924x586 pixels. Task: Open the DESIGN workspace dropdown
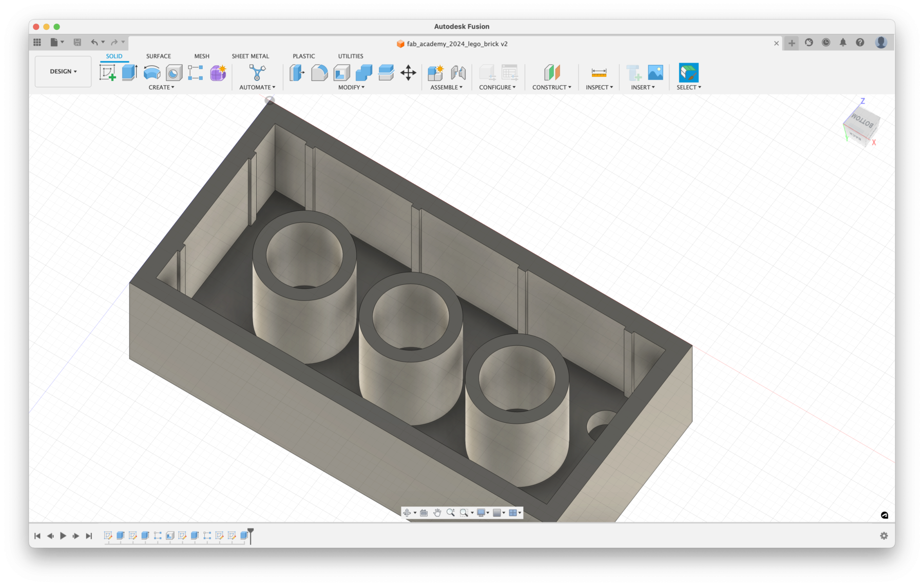pyautogui.click(x=63, y=71)
